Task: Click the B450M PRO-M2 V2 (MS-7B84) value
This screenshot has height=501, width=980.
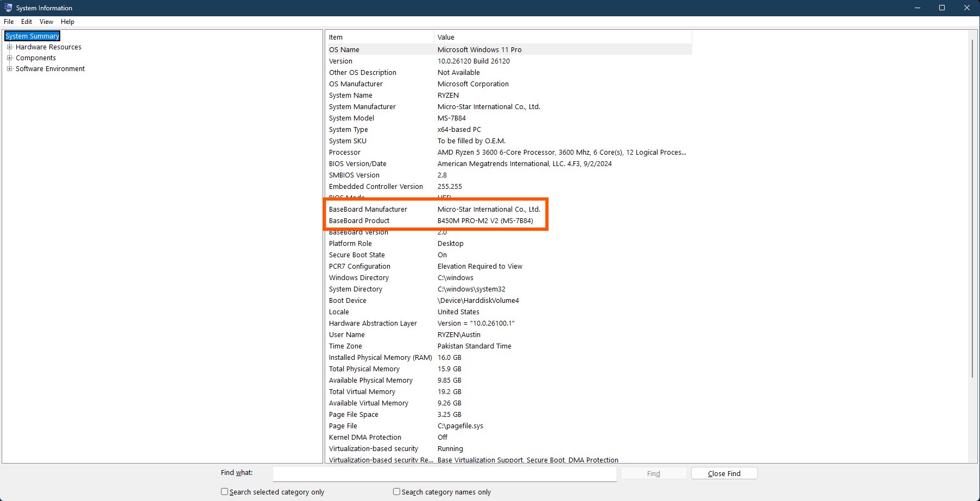Action: coord(485,220)
